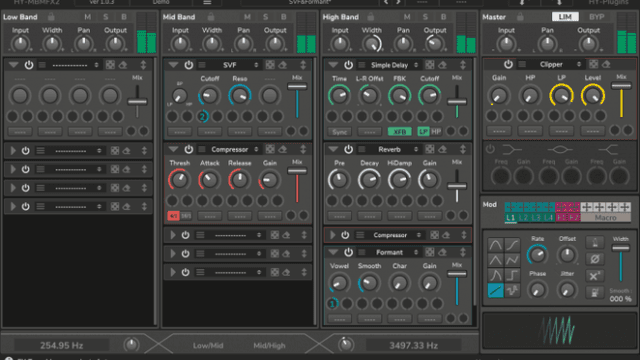Select the HP filter mode in Delay
Image resolution: width=640 pixels, height=360 pixels.
pos(436,132)
